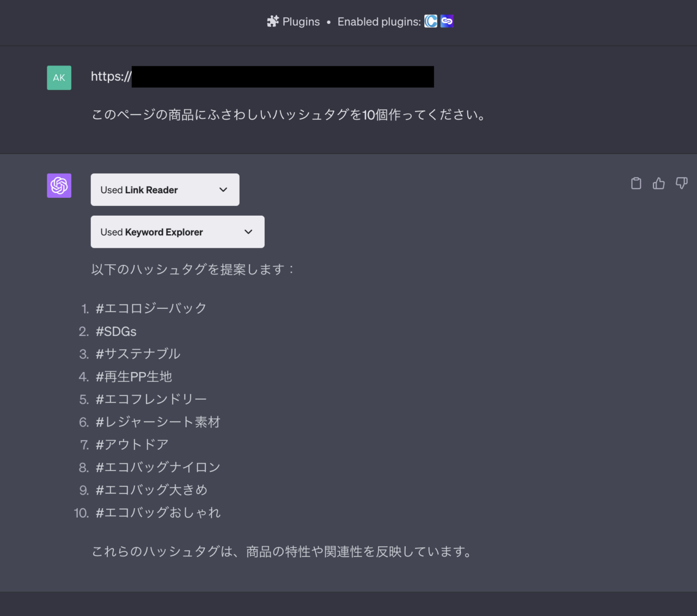Expand the Used Link Reader dropdown
Screen dimensions: 697x616
[165, 190]
